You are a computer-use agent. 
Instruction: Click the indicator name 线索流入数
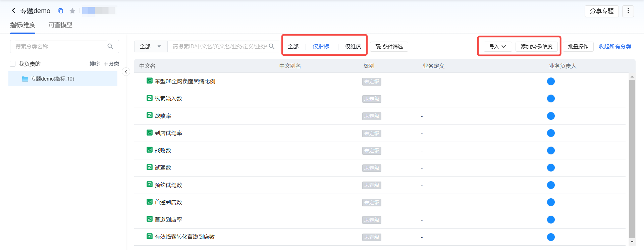click(x=168, y=98)
